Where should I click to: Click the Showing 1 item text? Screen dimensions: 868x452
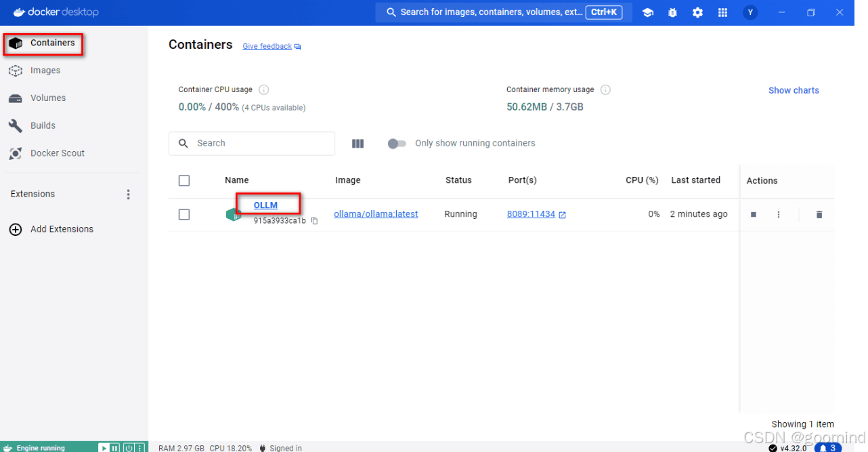click(x=802, y=424)
